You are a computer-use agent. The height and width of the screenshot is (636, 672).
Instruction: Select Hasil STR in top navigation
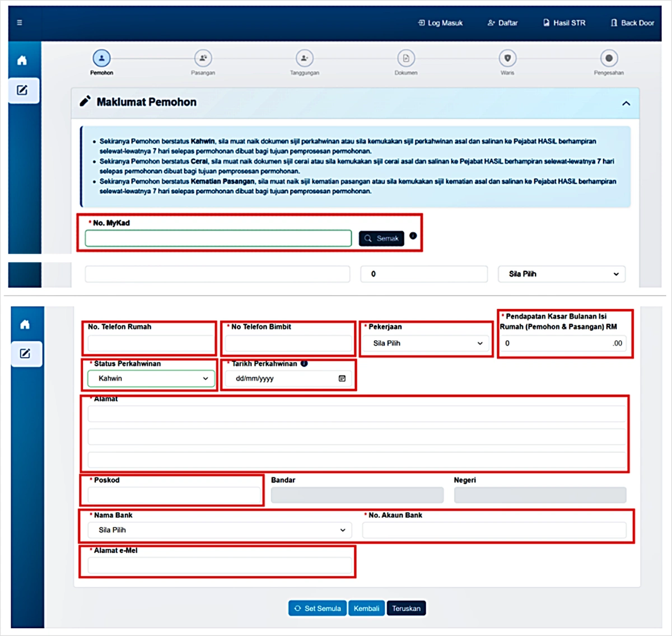pos(564,23)
